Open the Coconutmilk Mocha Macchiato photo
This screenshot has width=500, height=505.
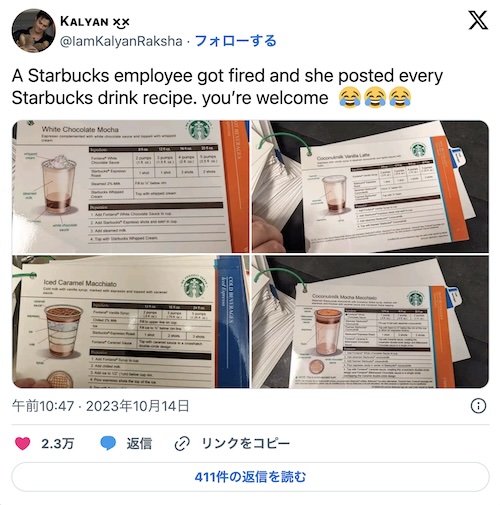(370, 321)
